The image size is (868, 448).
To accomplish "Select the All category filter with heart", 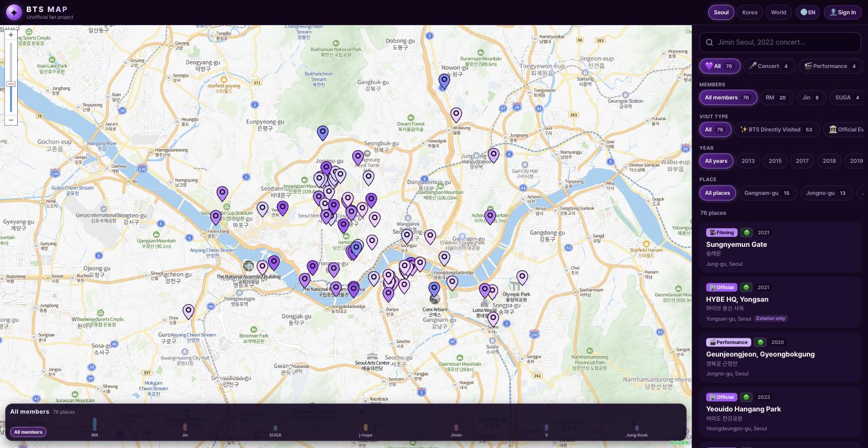I will tap(720, 66).
